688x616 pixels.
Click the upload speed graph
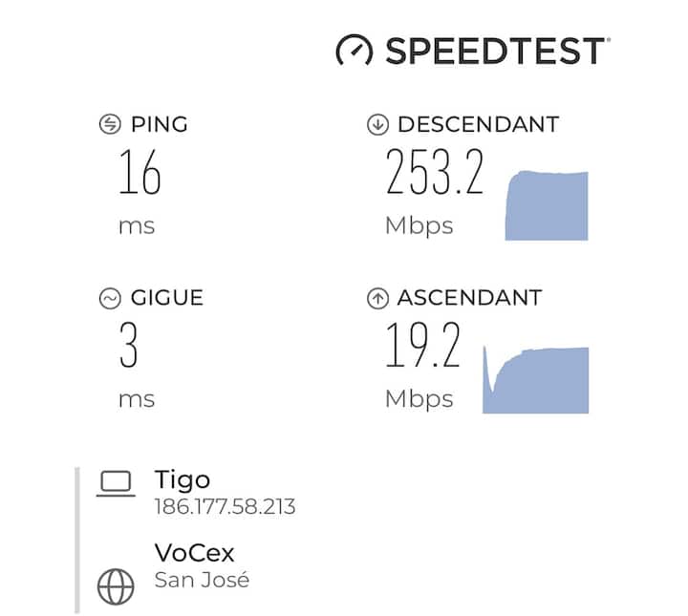(x=535, y=379)
